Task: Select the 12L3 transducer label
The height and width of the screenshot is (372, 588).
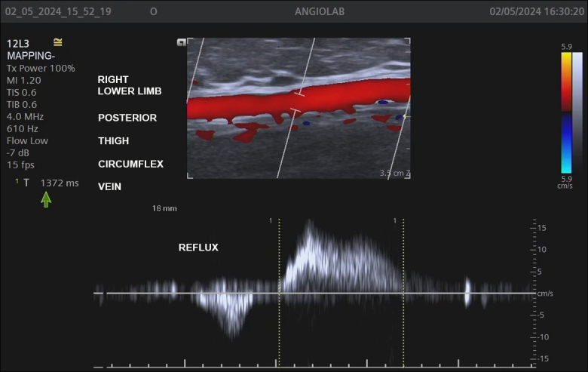Action: click(19, 44)
